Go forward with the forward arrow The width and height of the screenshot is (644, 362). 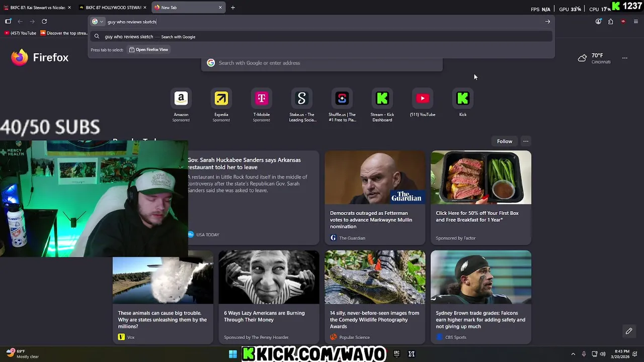click(32, 21)
